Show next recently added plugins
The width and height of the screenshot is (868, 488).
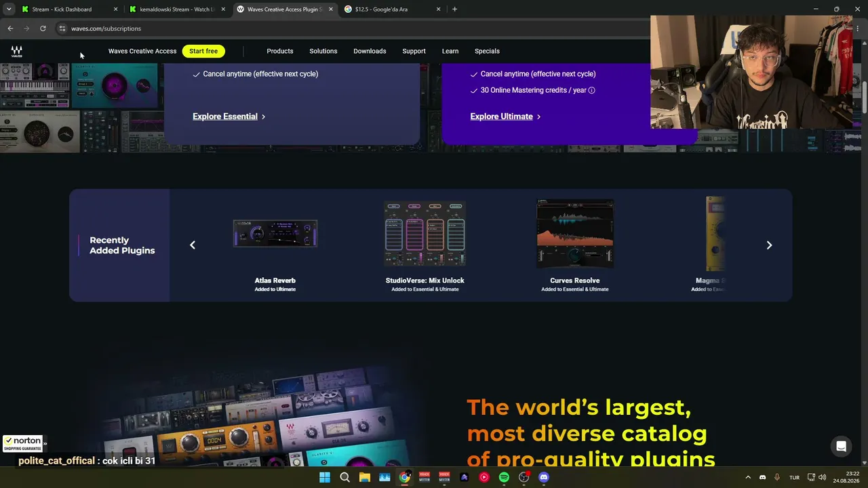769,245
